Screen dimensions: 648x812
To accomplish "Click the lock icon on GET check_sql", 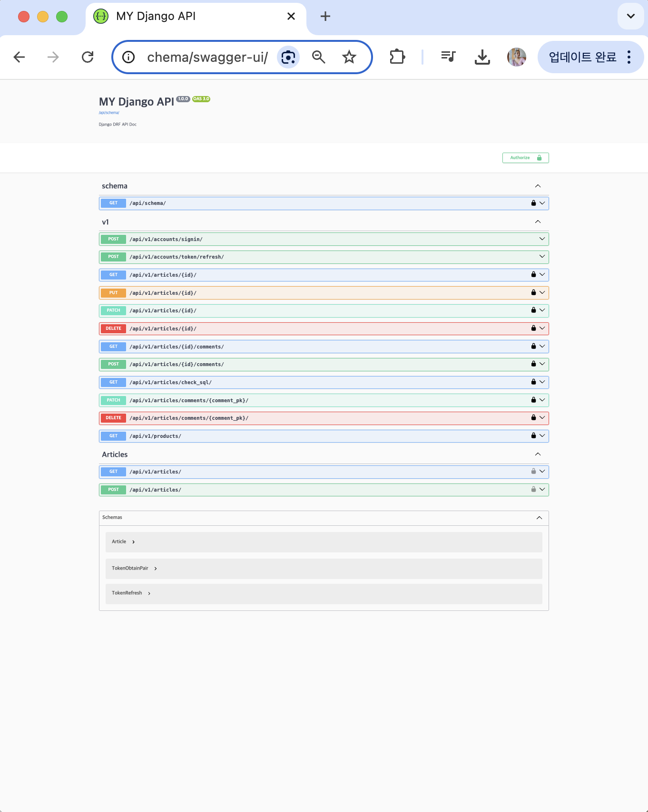I will (533, 382).
